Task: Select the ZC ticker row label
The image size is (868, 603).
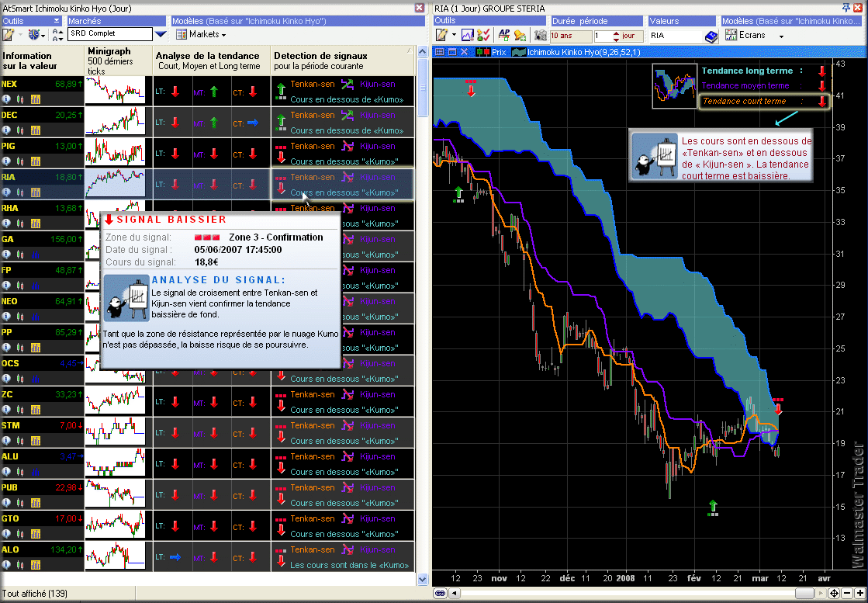Action: click(x=7, y=394)
